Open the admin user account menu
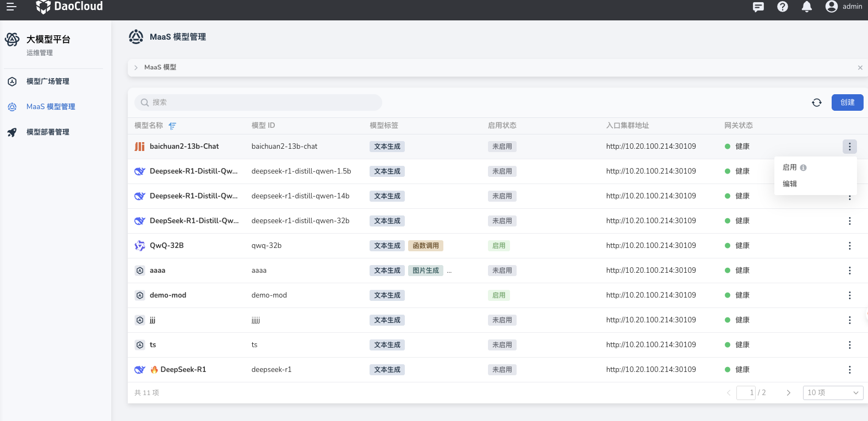Image resolution: width=868 pixels, height=421 pixels. click(844, 7)
